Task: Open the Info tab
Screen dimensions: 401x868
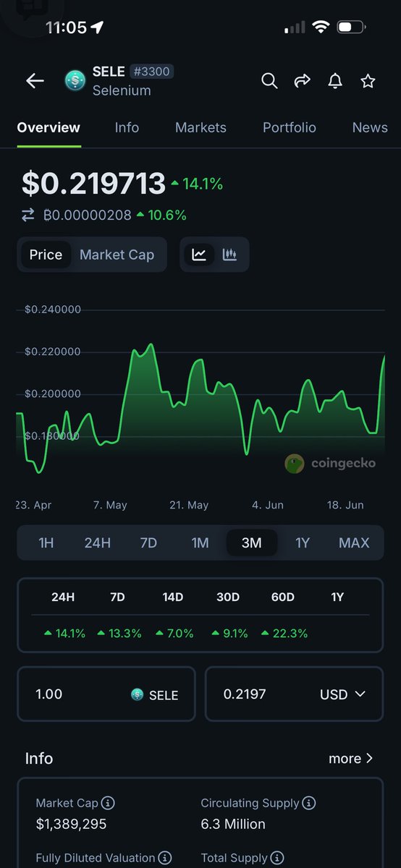Action: coord(127,127)
